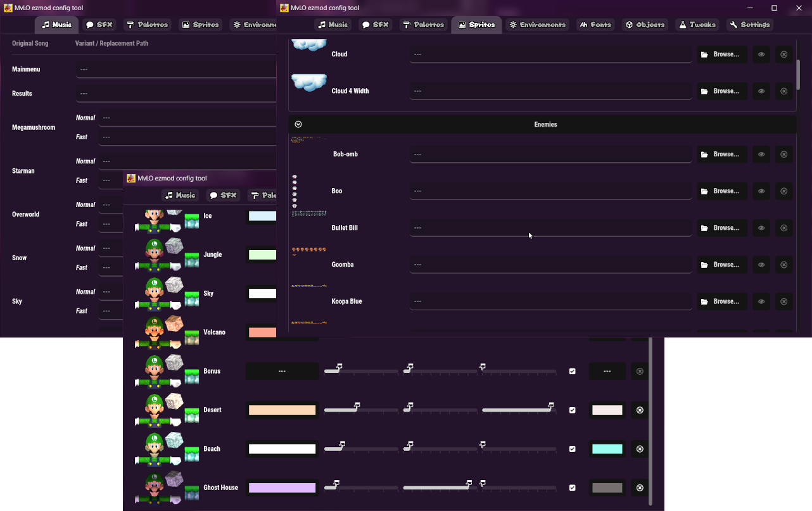The height and width of the screenshot is (511, 812).
Task: Open the Desert primary color swatch
Action: (x=282, y=410)
